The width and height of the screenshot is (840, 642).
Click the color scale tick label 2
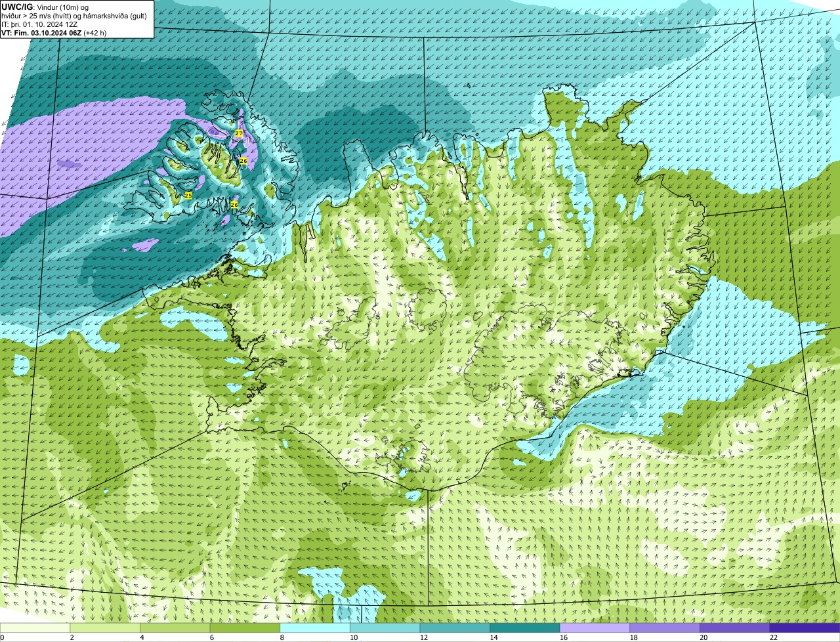(72, 637)
